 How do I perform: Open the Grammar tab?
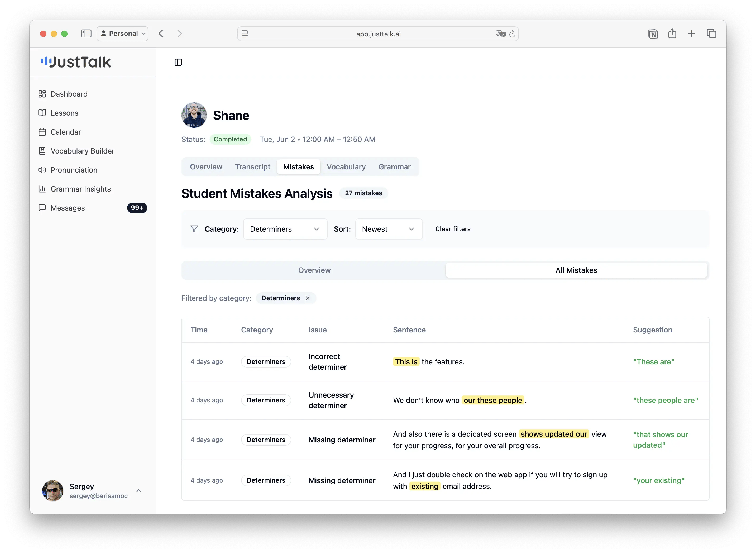[395, 167]
